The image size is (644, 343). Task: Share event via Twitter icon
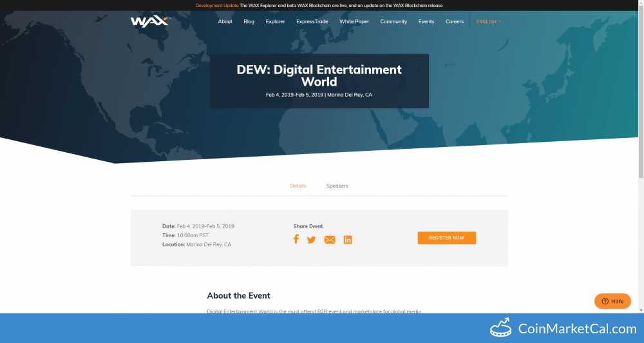pos(311,240)
